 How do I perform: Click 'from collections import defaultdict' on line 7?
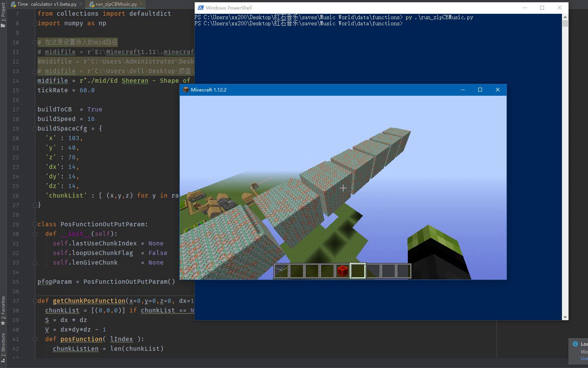coord(104,13)
